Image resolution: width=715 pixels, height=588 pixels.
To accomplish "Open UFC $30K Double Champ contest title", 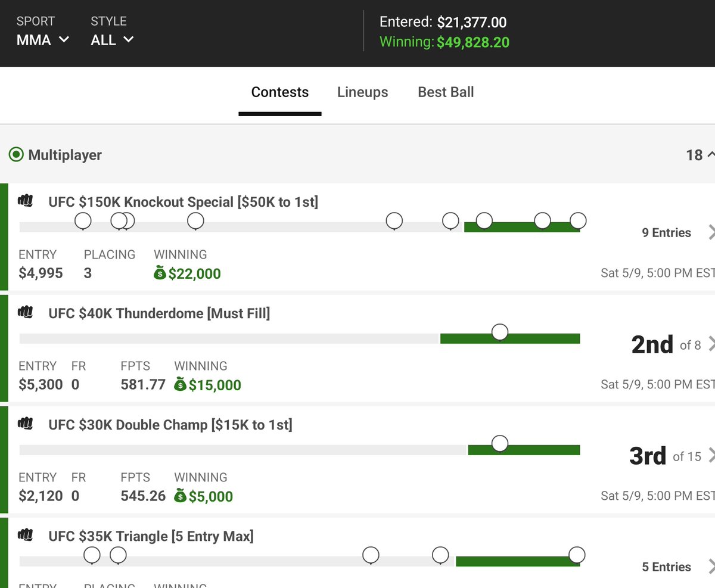I will click(x=170, y=425).
